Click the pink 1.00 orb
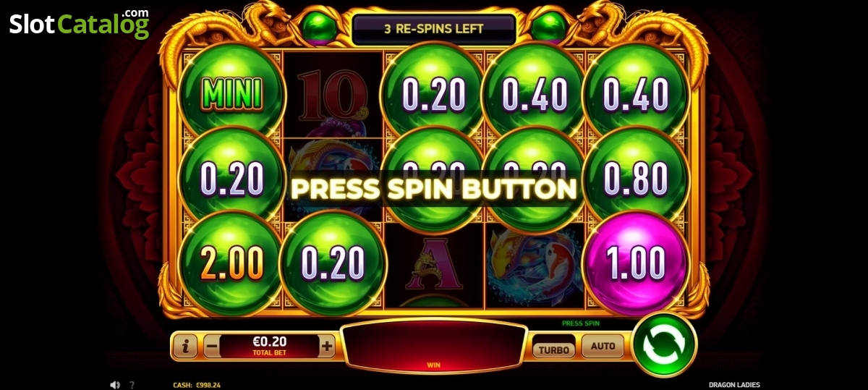The width and height of the screenshot is (868, 390). point(636,265)
